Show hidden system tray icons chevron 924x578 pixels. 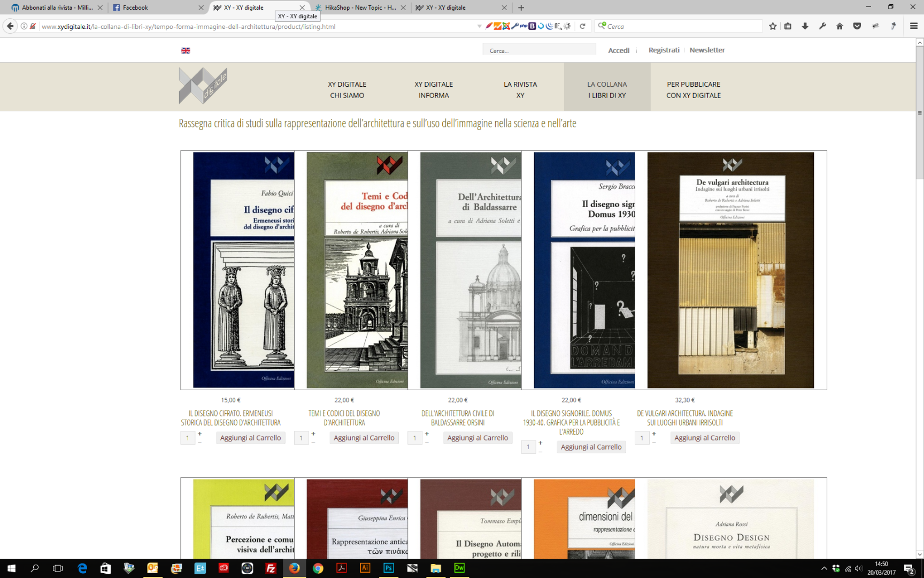[x=824, y=568]
